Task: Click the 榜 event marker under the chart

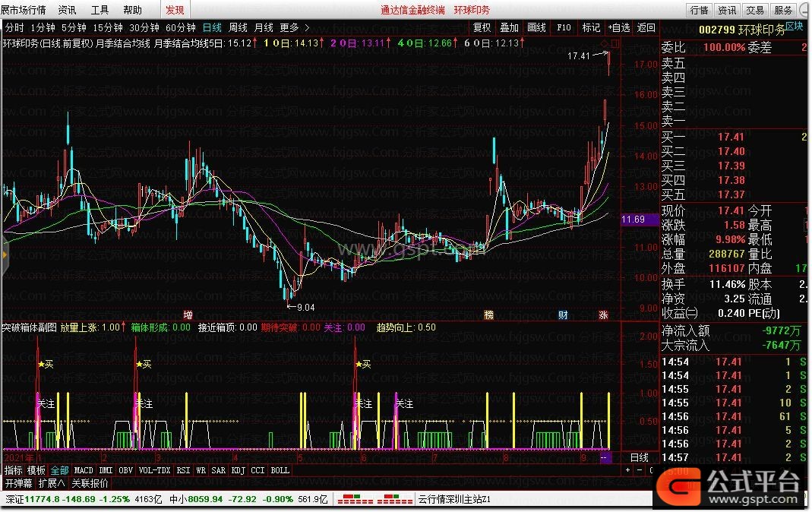Action: click(x=488, y=314)
